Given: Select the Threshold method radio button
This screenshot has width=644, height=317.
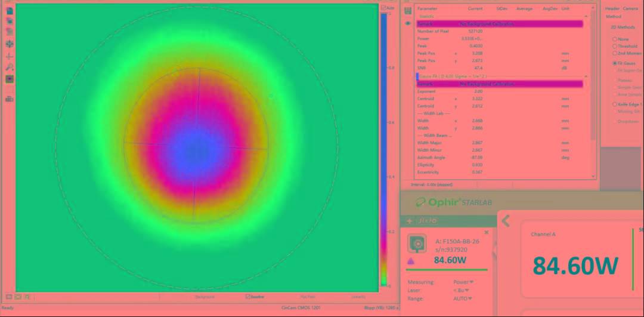Looking at the screenshot, I should [x=615, y=46].
